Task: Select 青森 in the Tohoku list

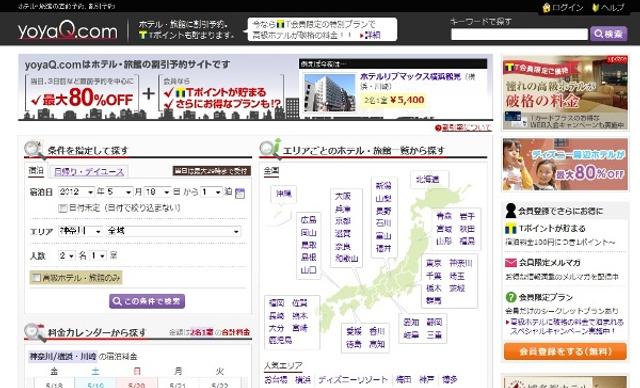Action: tap(444, 216)
